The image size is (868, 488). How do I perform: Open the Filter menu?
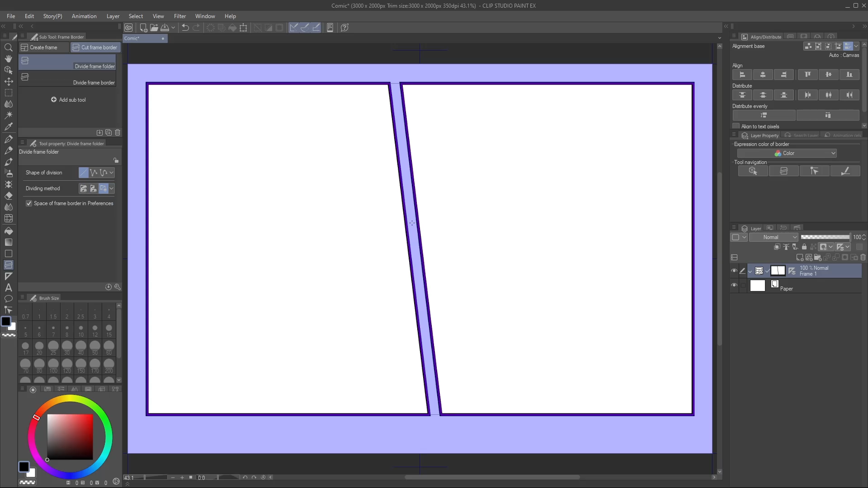[x=179, y=16]
